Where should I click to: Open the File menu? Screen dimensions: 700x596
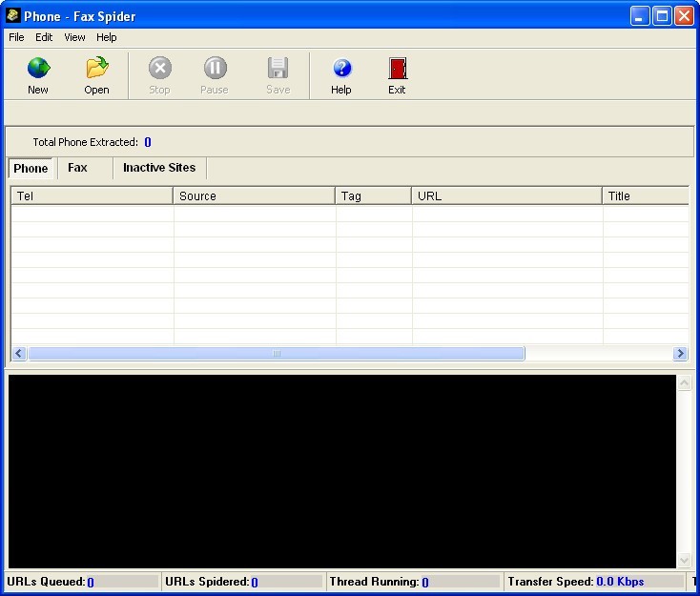click(16, 37)
